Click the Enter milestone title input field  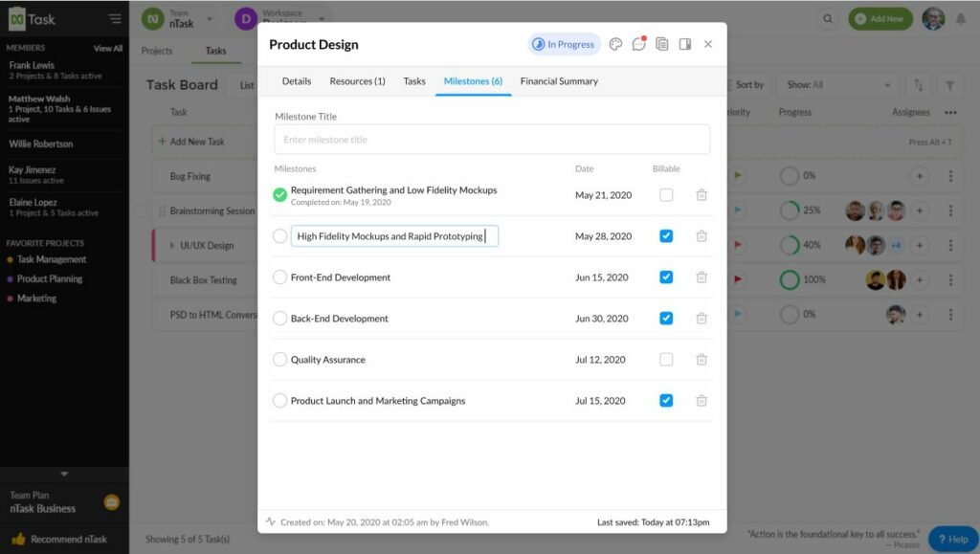(491, 139)
